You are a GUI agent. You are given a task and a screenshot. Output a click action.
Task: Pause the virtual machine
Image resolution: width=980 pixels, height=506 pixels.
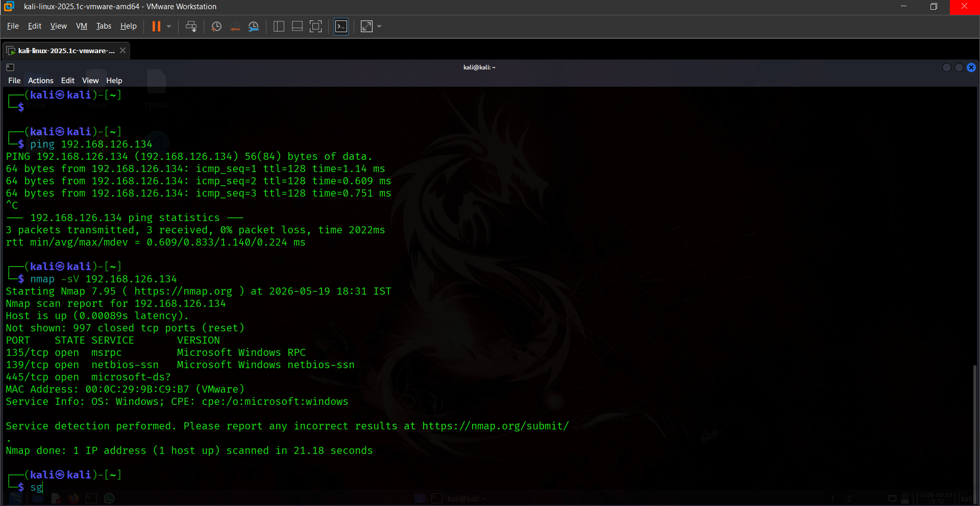pyautogui.click(x=156, y=27)
